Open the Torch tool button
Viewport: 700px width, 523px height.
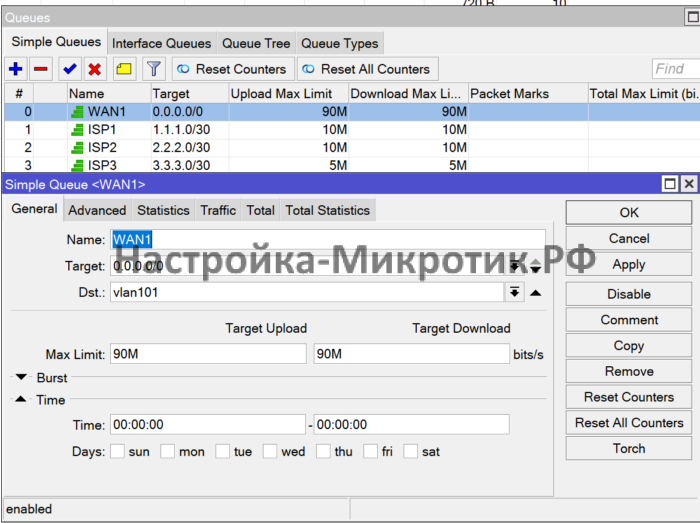coord(629,448)
